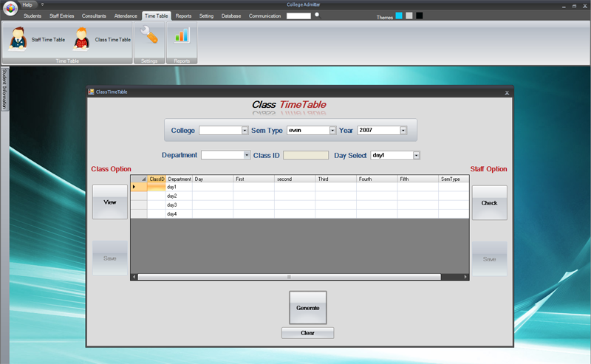Open the bar chart Reports icon
The width and height of the screenshot is (591, 364).
coord(182,35)
